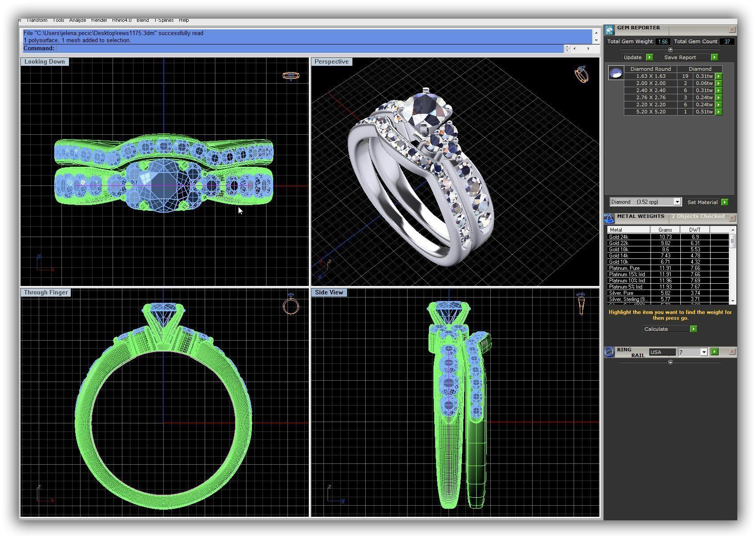This screenshot has width=756, height=539.
Task: Open the Help menu
Action: 184,20
